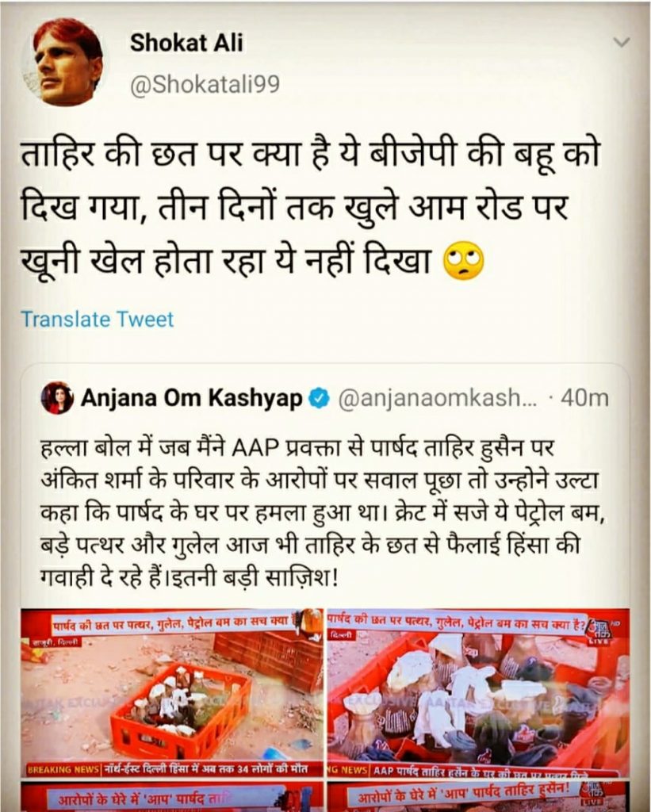651x812 pixels.
Task: Open the bottom-right news thumbnail
Action: [478, 796]
